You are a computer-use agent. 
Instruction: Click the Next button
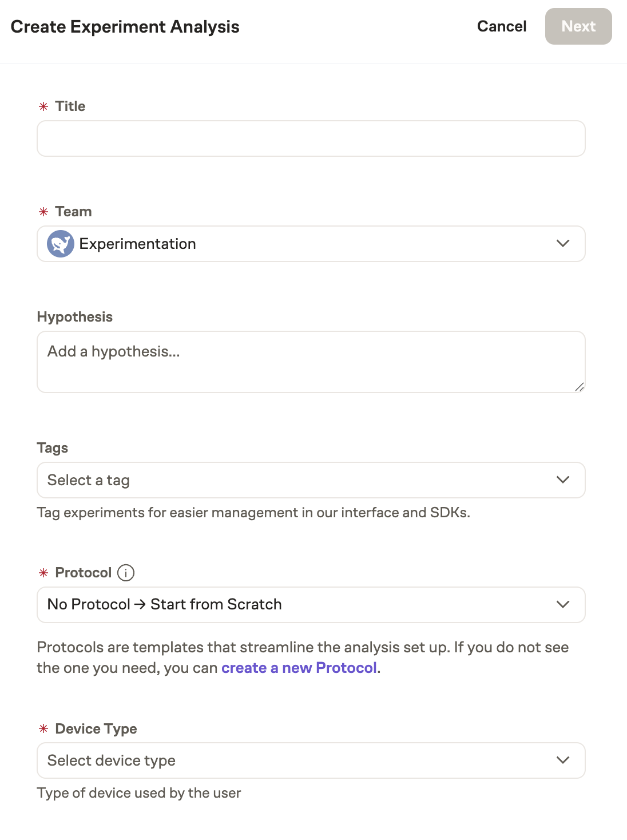pos(578,26)
